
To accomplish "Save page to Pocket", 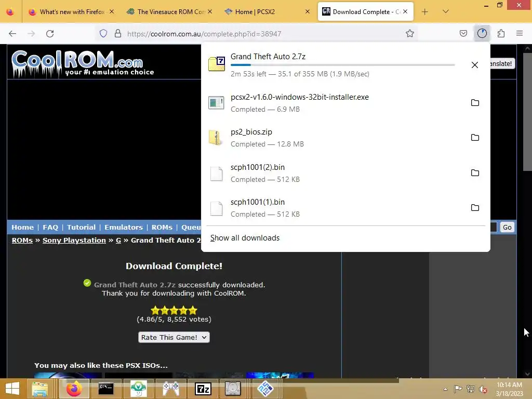I will 463,33.
